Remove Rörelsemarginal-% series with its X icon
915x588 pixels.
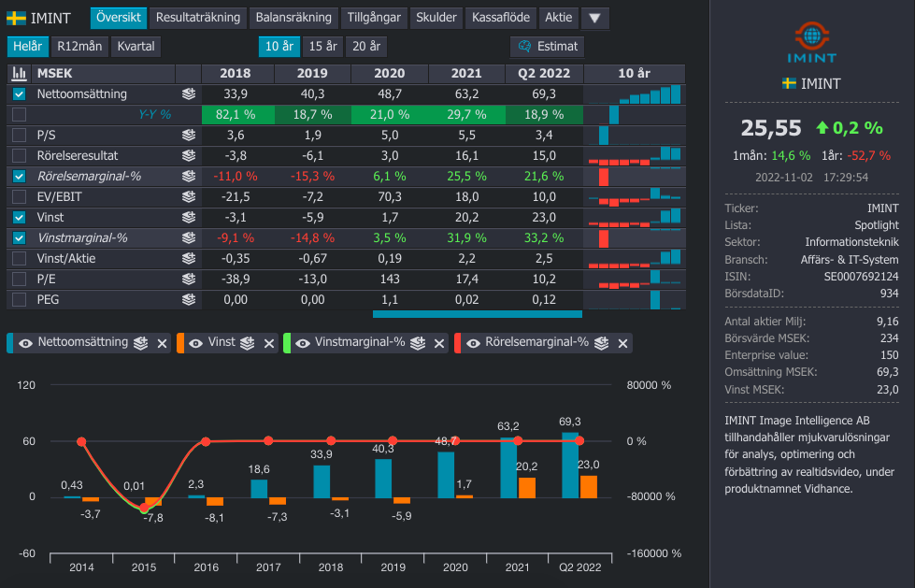[x=622, y=343]
